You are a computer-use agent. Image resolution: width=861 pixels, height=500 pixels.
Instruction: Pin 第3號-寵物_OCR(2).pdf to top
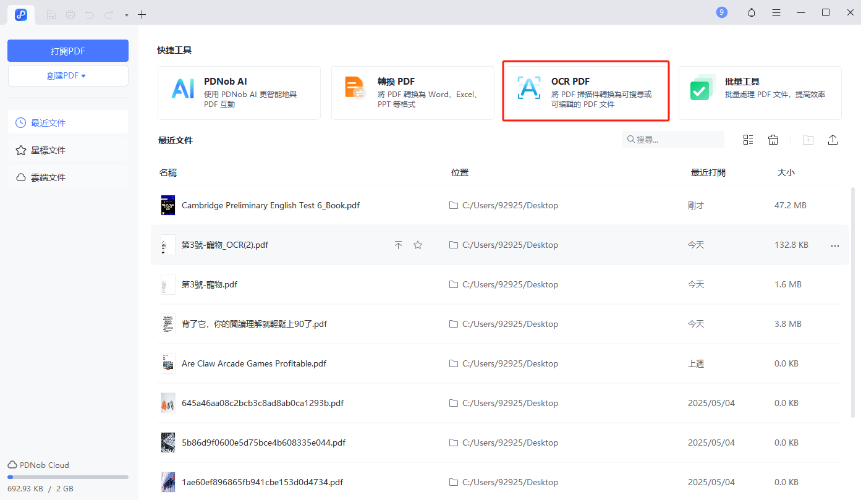tap(399, 245)
